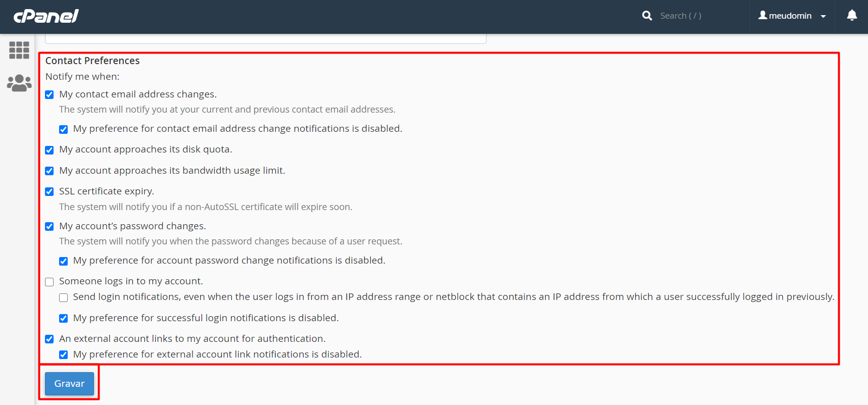
Task: Open the meudomin account dropdown
Action: (792, 16)
